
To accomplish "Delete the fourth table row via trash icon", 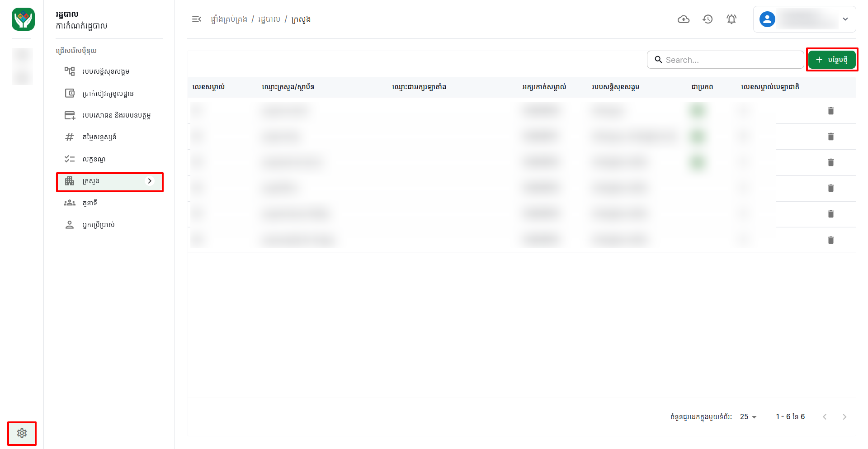I will [x=830, y=188].
